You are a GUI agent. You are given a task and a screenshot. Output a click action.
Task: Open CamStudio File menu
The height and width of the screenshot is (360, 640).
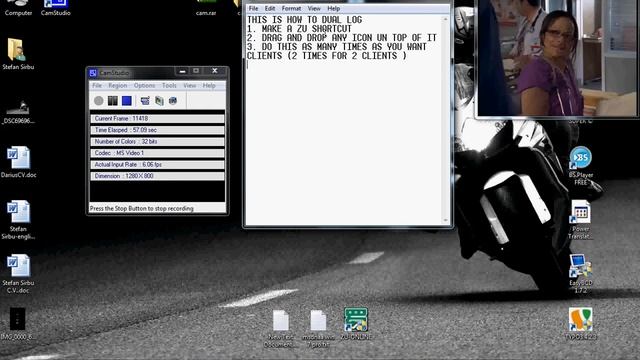pos(97,85)
